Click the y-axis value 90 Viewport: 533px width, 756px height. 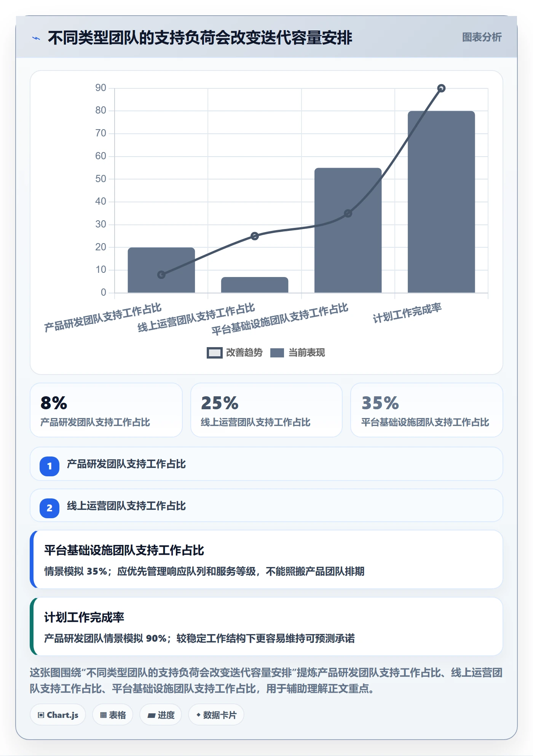pos(101,88)
